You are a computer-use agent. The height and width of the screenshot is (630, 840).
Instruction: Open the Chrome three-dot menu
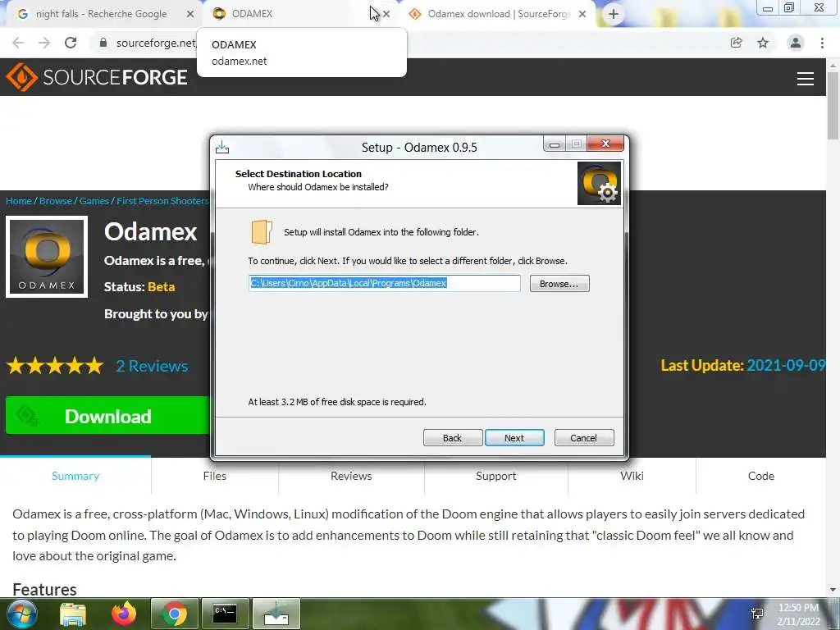822,43
